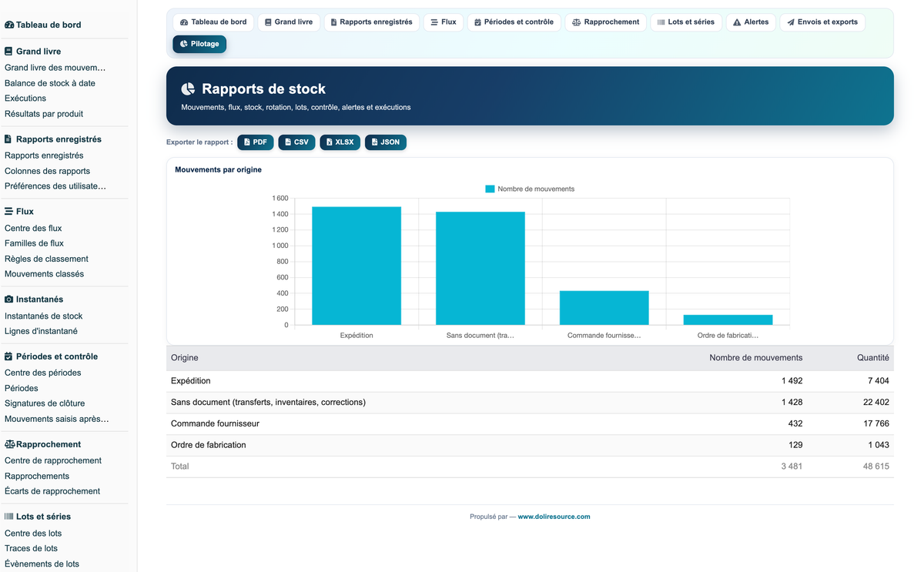Open Écarts de rapprochement
Image resolution: width=924 pixels, height=572 pixels.
52,491
